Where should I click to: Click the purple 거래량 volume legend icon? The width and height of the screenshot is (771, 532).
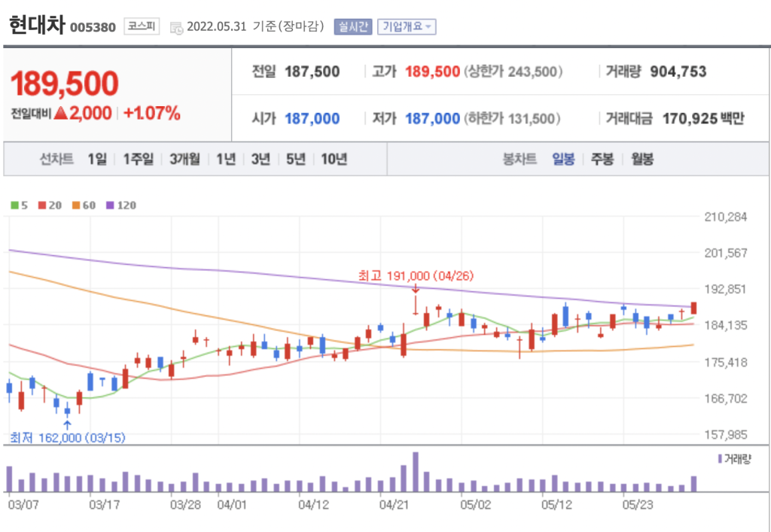pyautogui.click(x=719, y=458)
